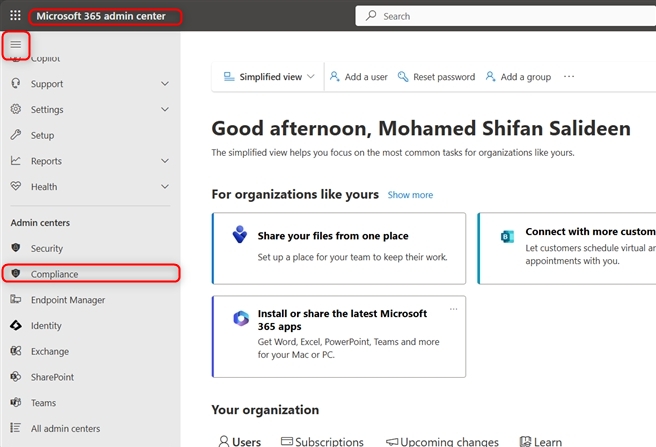Click the Support headset icon
The width and height of the screenshot is (656, 447).
(15, 83)
